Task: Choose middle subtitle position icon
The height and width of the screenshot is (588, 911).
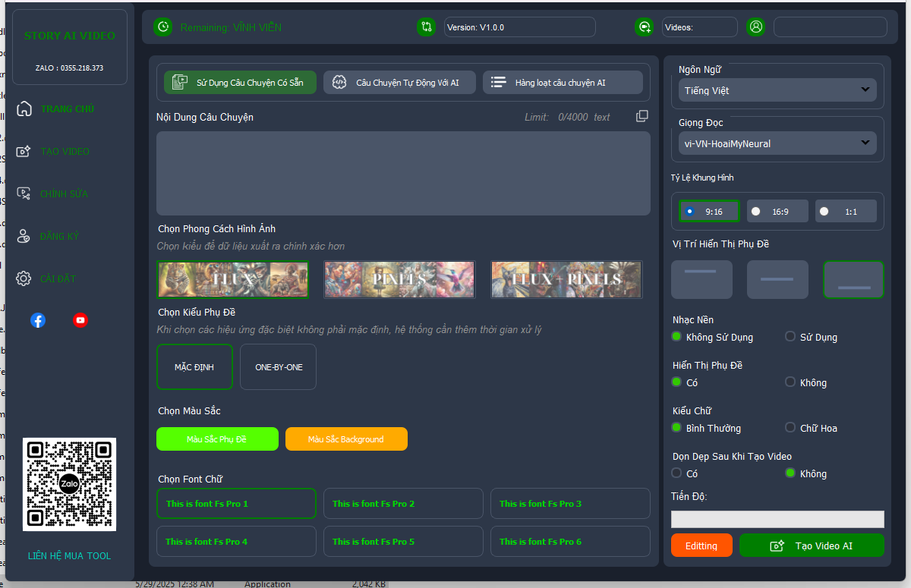Action: (x=777, y=279)
